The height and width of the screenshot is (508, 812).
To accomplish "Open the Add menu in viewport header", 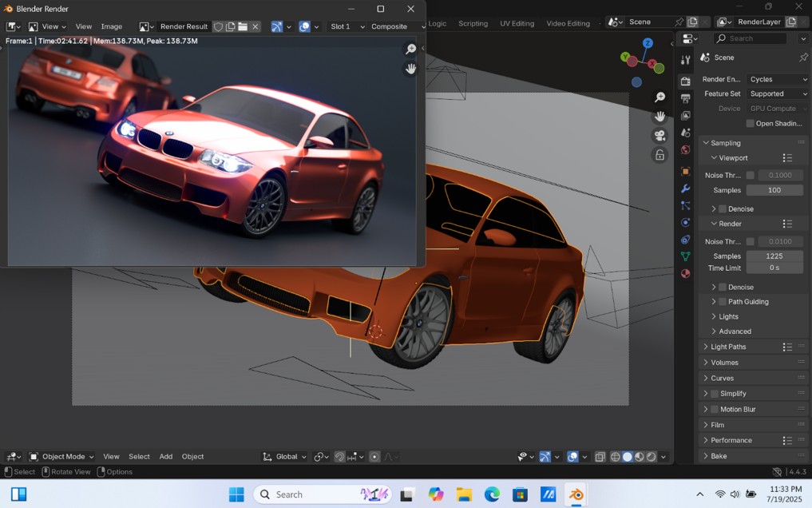I will tap(165, 457).
